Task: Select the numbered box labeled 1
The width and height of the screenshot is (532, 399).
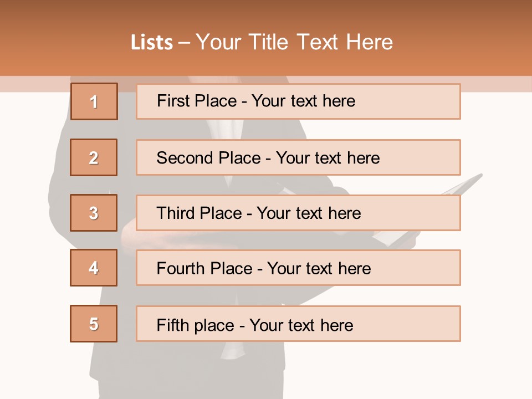Action: (x=94, y=101)
